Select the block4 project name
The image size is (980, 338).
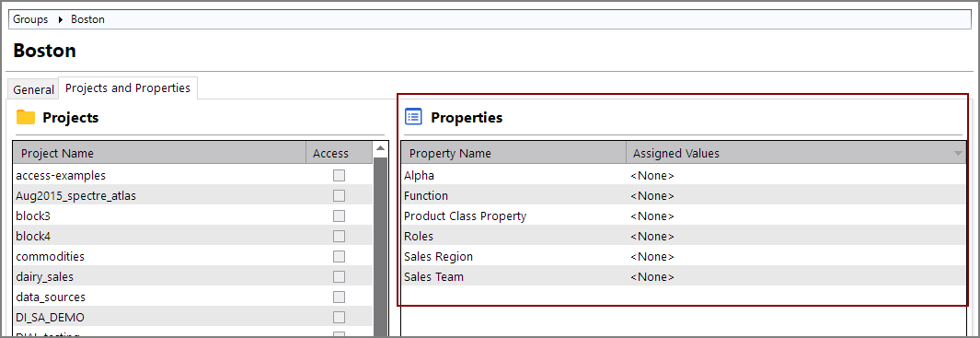click(x=32, y=236)
